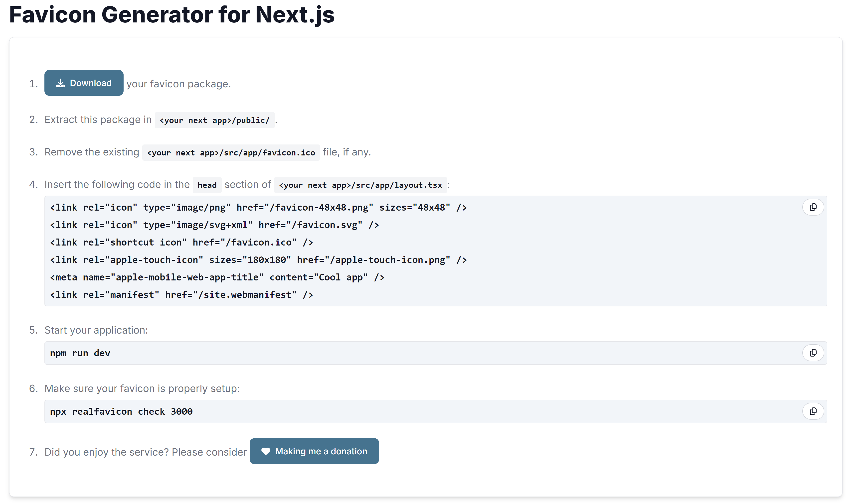This screenshot has width=853, height=504.
Task: Click the '<your next app>/src/app/layout.tsx' path
Action: coord(360,185)
